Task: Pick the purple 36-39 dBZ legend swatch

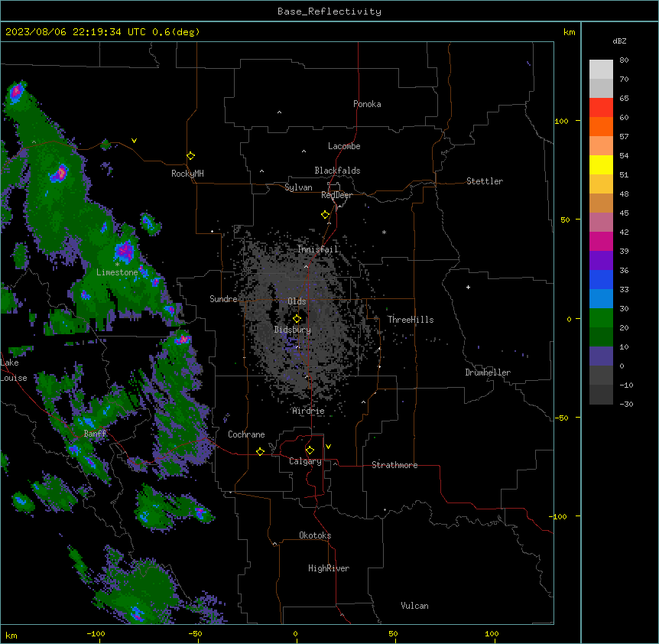Action: click(601, 261)
